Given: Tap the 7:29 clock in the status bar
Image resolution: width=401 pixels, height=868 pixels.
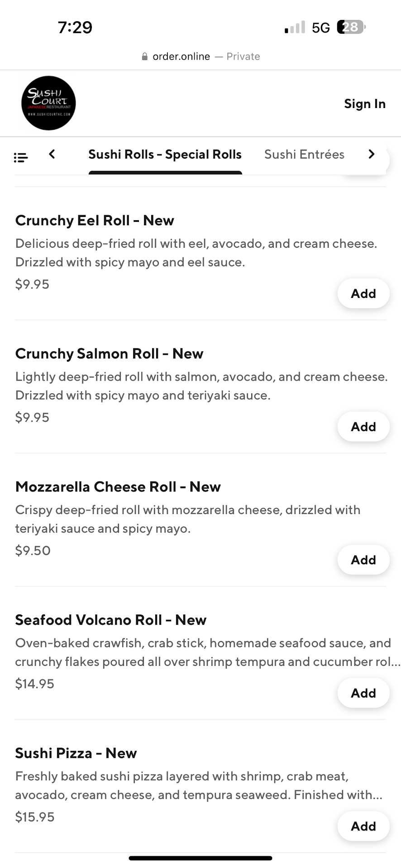Looking at the screenshot, I should click(x=75, y=28).
